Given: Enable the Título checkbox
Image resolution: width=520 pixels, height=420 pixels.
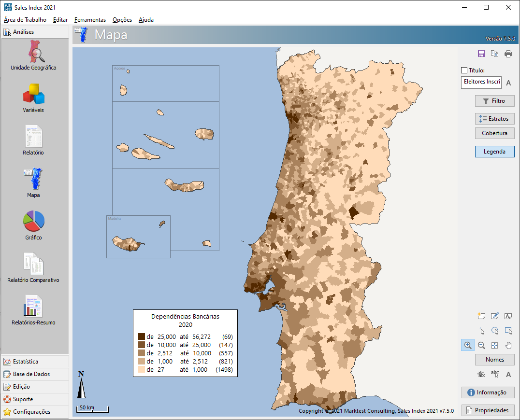Looking at the screenshot, I should (x=464, y=70).
